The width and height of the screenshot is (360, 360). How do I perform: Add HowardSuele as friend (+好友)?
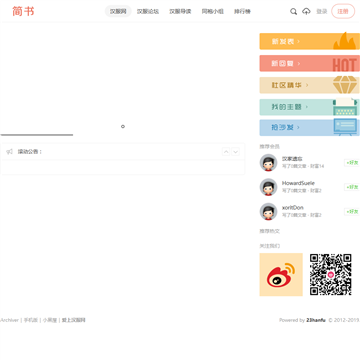click(352, 187)
